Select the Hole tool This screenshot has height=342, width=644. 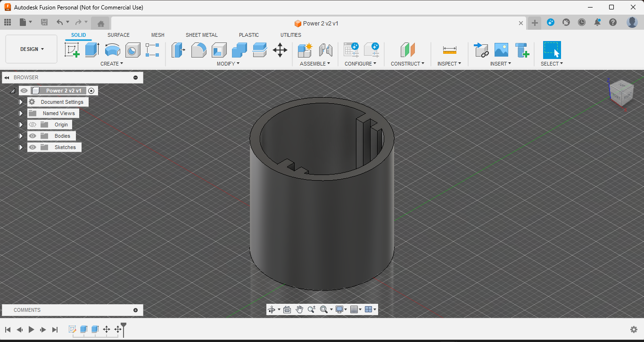click(132, 50)
